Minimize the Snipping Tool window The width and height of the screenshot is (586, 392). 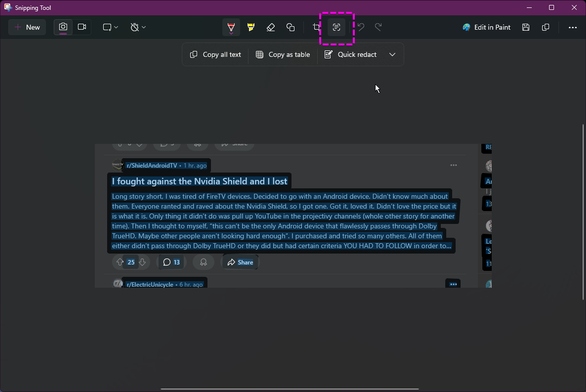tap(529, 7)
